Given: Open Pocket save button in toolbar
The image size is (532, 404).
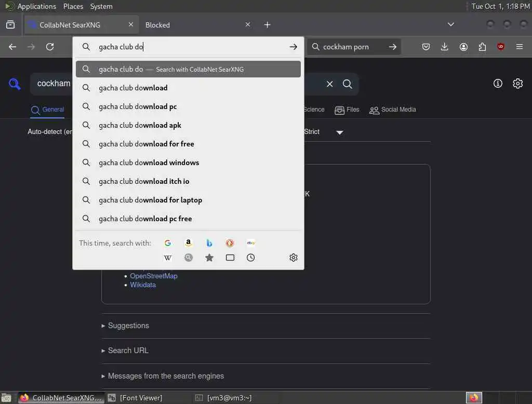Looking at the screenshot, I should (426, 47).
